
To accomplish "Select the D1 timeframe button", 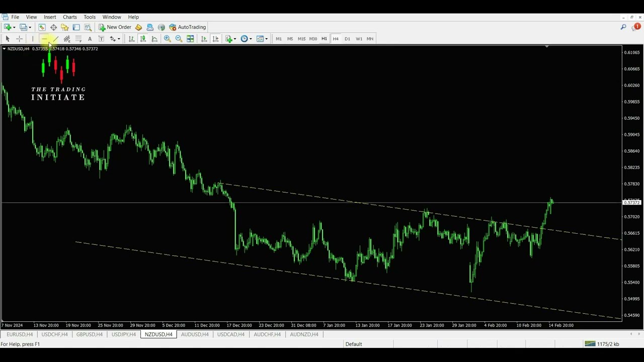I will (x=347, y=39).
